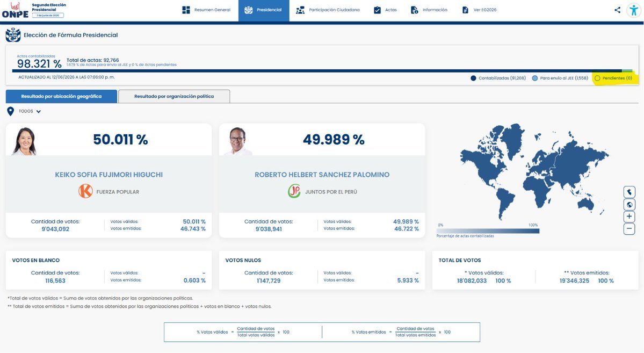
Task: Open the Información menu item
Action: [x=429, y=10]
